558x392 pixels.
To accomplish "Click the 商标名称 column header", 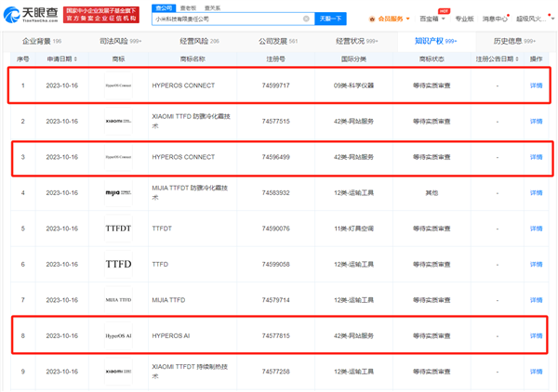I will pyautogui.click(x=193, y=59).
